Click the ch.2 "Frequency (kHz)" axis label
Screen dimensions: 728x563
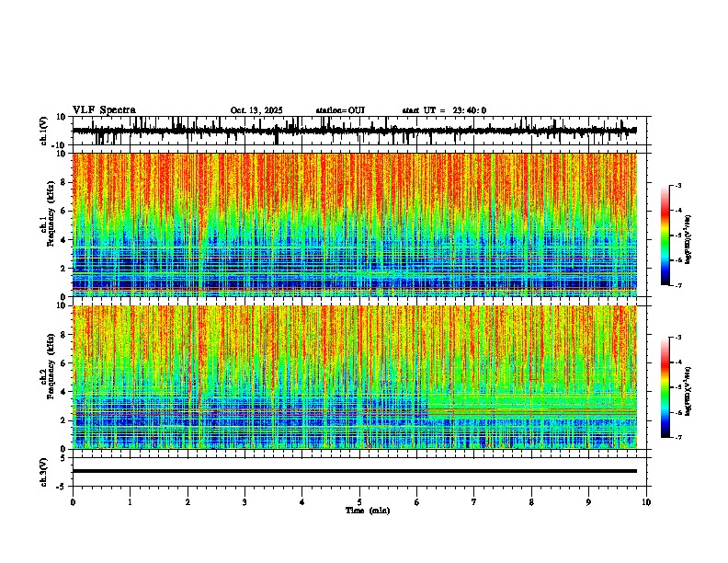[x=51, y=366]
